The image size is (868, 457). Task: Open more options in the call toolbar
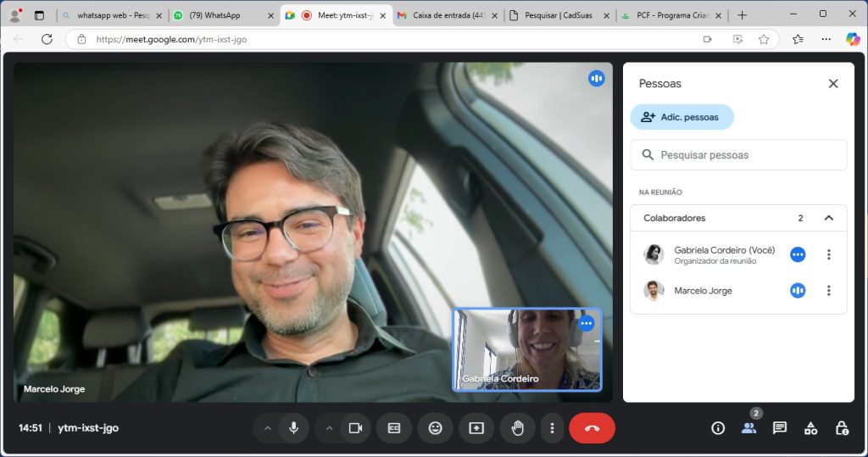[x=552, y=428]
